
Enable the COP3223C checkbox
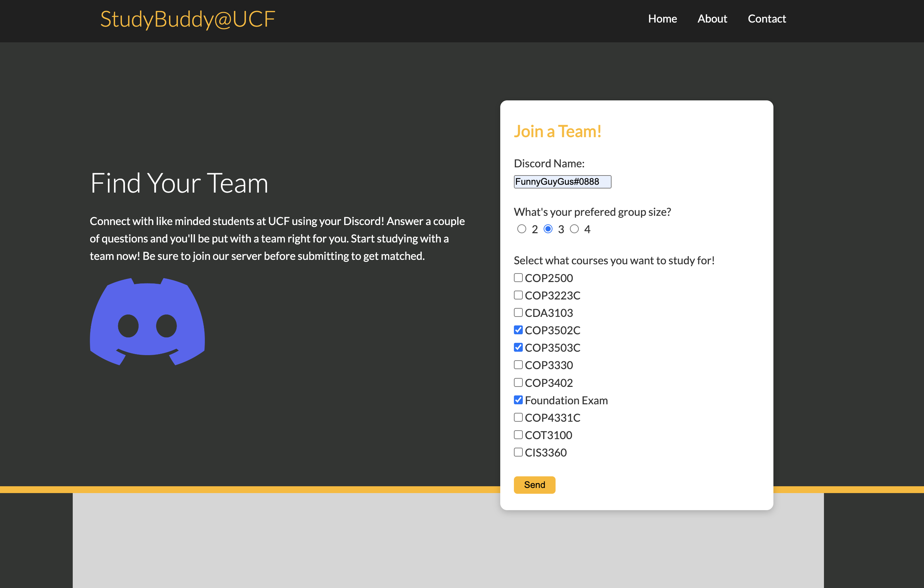[518, 295]
